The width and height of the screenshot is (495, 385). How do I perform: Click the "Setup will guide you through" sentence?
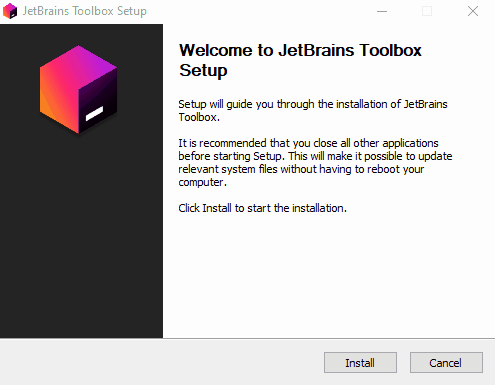tap(313, 111)
